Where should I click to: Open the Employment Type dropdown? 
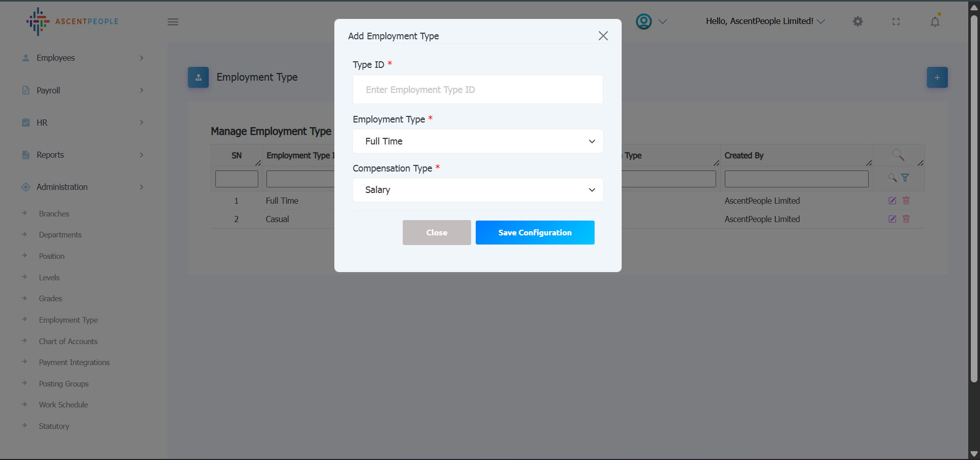(478, 141)
